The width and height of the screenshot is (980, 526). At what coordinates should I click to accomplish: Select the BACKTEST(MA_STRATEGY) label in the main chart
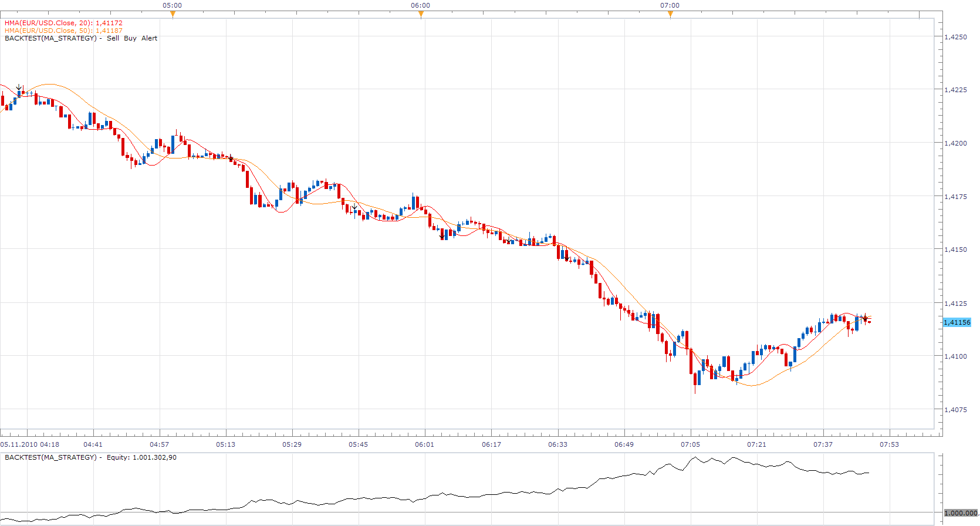point(50,38)
